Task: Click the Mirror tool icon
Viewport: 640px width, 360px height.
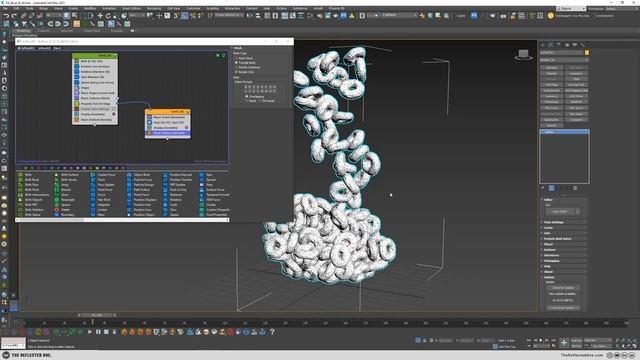Action: tap(250, 16)
